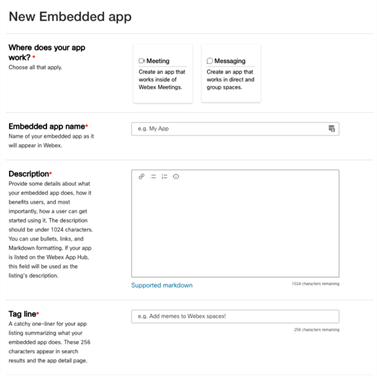Select the Messaging card description text
Image resolution: width=377 pixels, height=376 pixels.
click(x=230, y=79)
